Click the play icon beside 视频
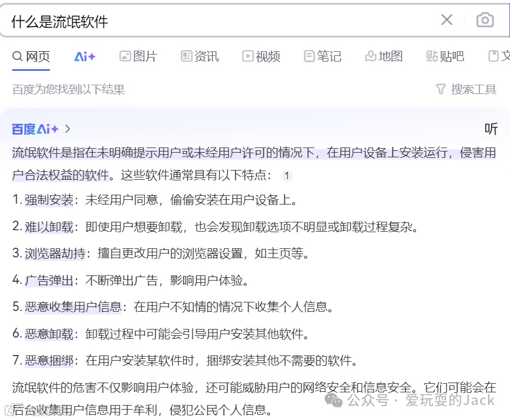This screenshot has height=420, width=510. click(248, 56)
